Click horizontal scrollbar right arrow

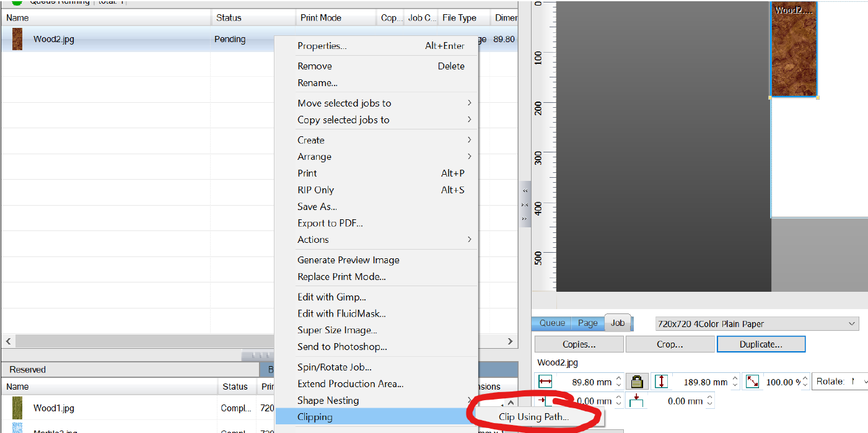(x=511, y=341)
